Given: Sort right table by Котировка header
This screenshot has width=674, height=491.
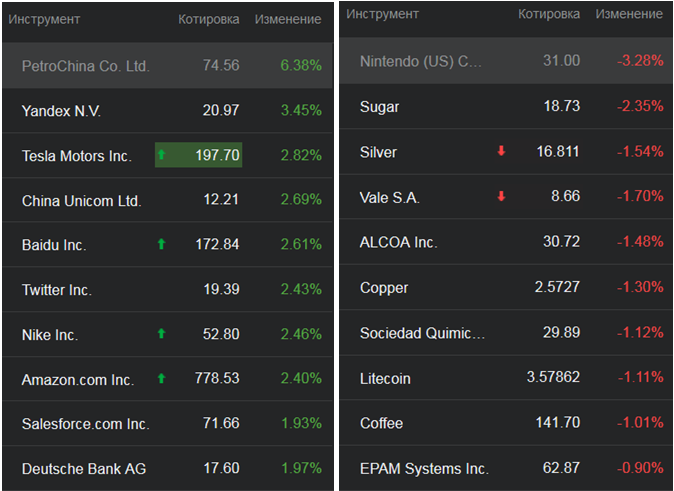Looking at the screenshot, I should point(549,15).
